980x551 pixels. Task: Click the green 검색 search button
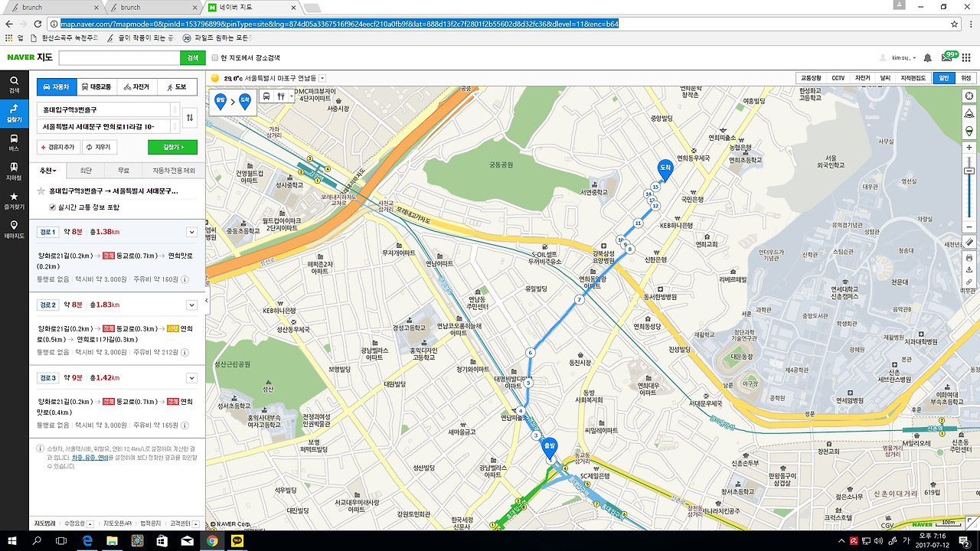coord(192,57)
